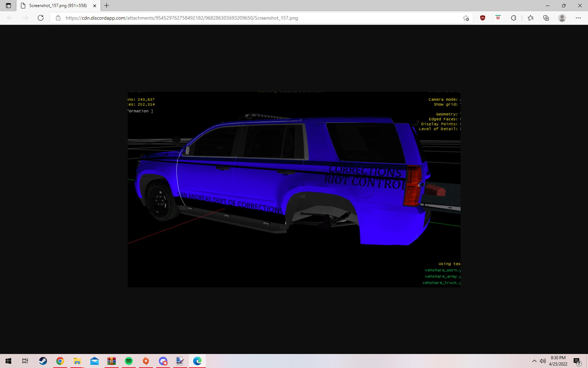Add this page to favorites

[466, 18]
